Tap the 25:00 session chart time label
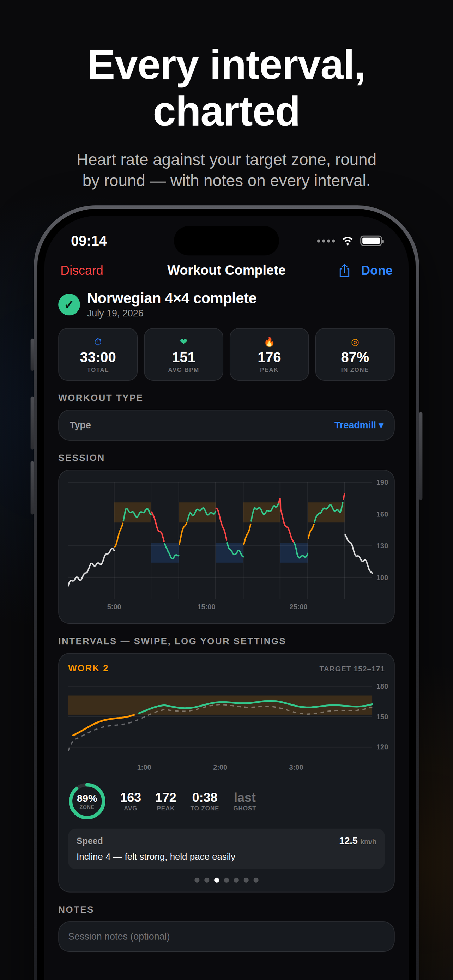 [x=298, y=606]
